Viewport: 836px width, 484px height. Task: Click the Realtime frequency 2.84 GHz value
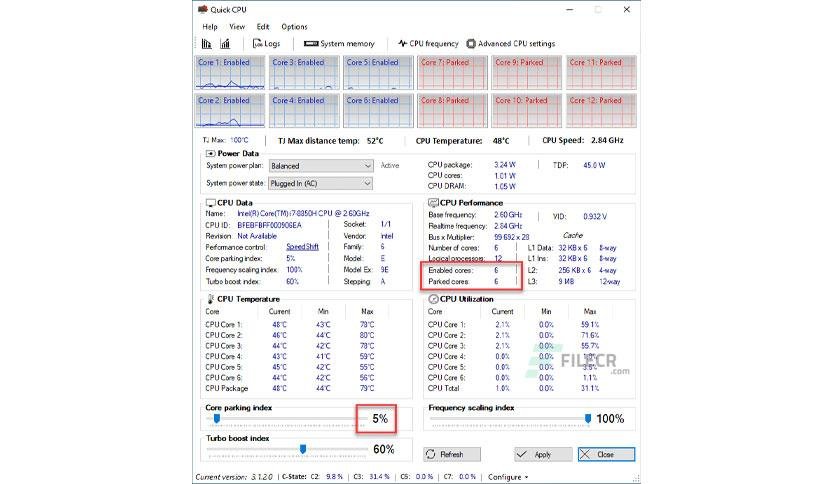[508, 226]
